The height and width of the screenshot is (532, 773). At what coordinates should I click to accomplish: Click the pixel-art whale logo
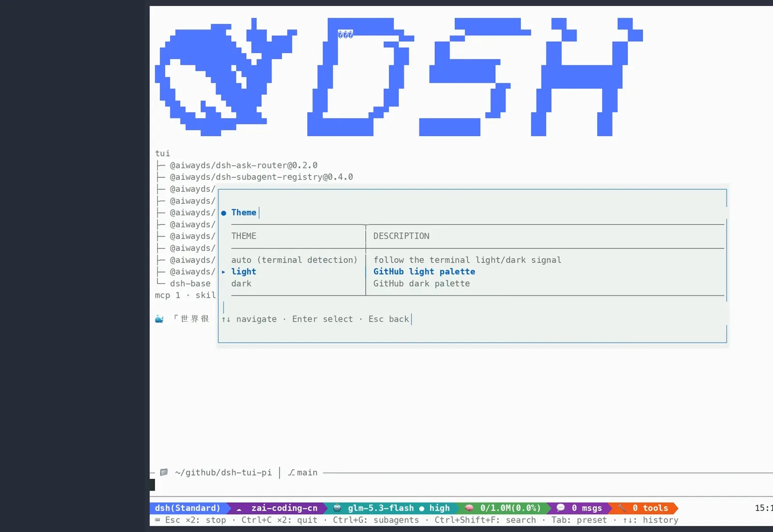tap(226, 77)
